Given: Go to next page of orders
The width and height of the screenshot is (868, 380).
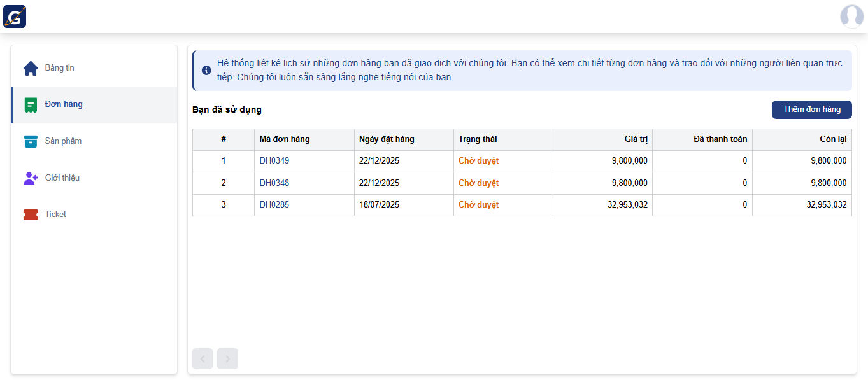Looking at the screenshot, I should click(227, 359).
